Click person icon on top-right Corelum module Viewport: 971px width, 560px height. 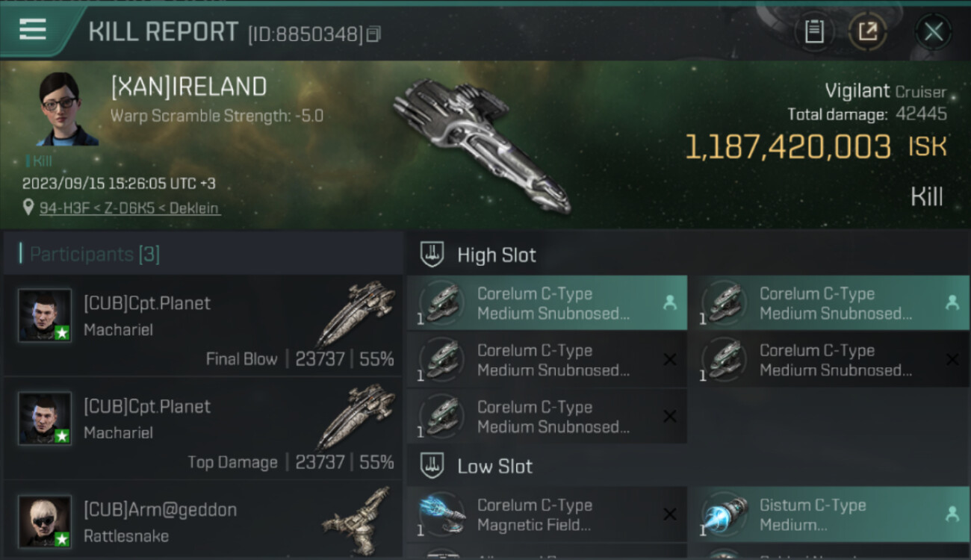click(x=952, y=302)
